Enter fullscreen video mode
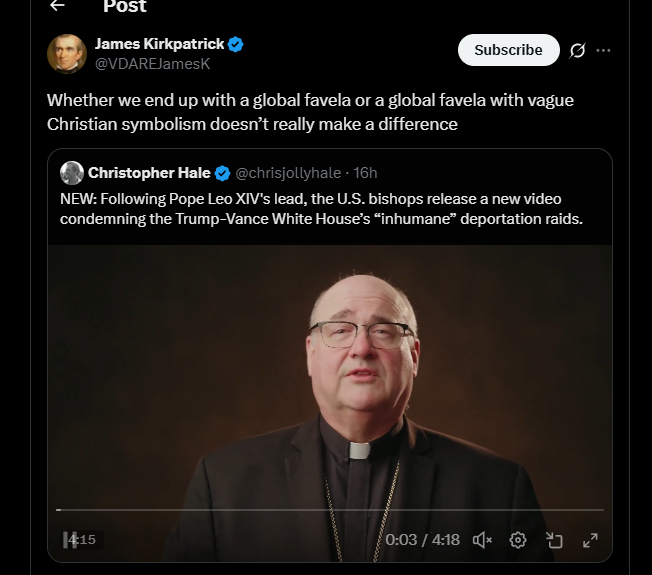Image resolution: width=652 pixels, height=575 pixels. [590, 540]
